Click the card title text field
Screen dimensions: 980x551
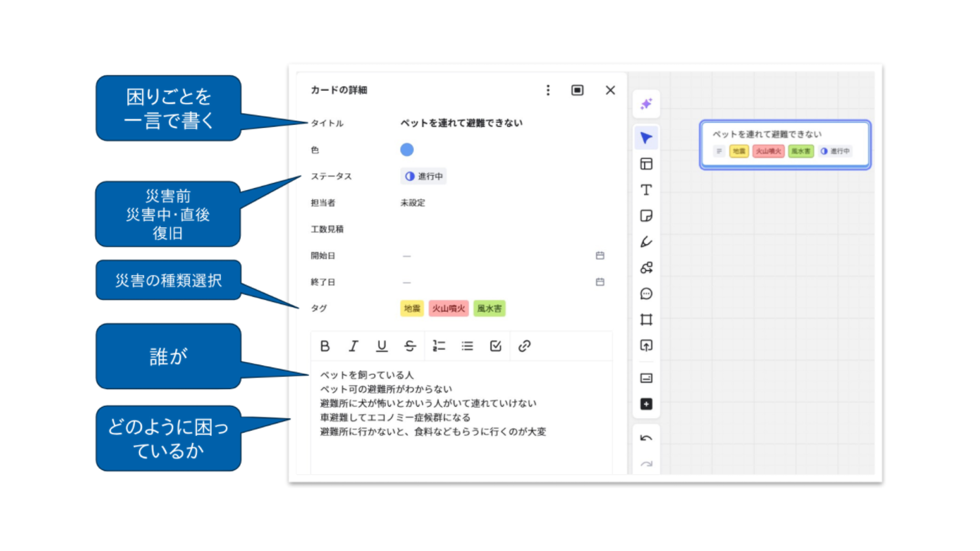[461, 123]
